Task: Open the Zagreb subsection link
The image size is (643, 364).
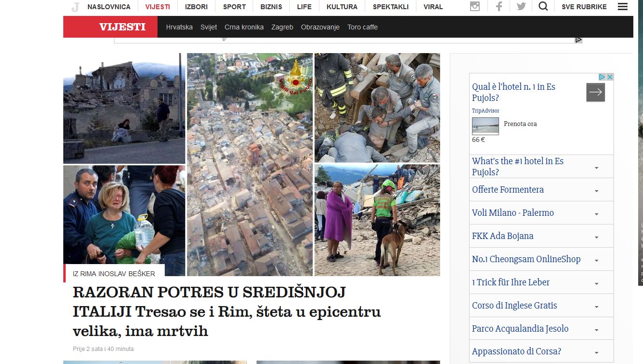Action: tap(282, 27)
